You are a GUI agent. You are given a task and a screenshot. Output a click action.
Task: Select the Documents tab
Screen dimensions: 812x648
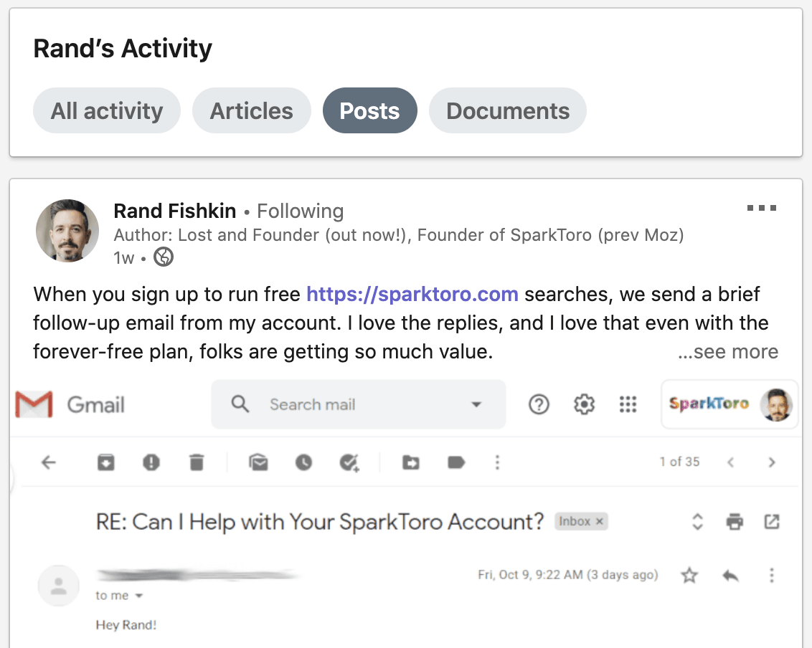[x=508, y=111]
